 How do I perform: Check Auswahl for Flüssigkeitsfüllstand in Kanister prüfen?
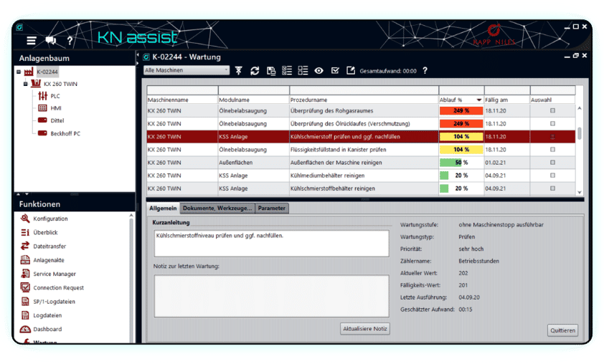click(x=553, y=149)
